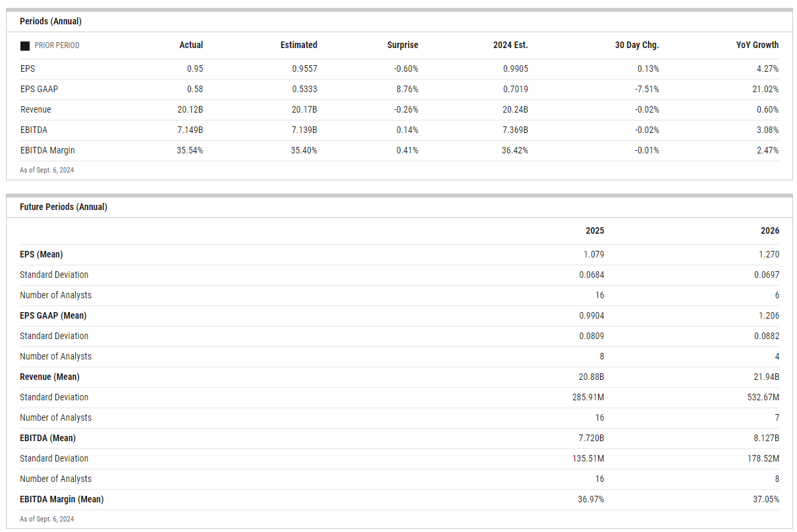Viewport: 797px width, 532px height.
Task: Click the black square beside PRIOR PERIOD
Action: coord(25,46)
